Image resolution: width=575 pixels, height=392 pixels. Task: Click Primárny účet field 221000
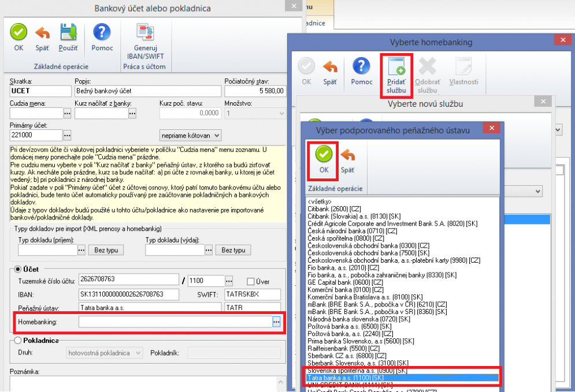click(x=36, y=135)
